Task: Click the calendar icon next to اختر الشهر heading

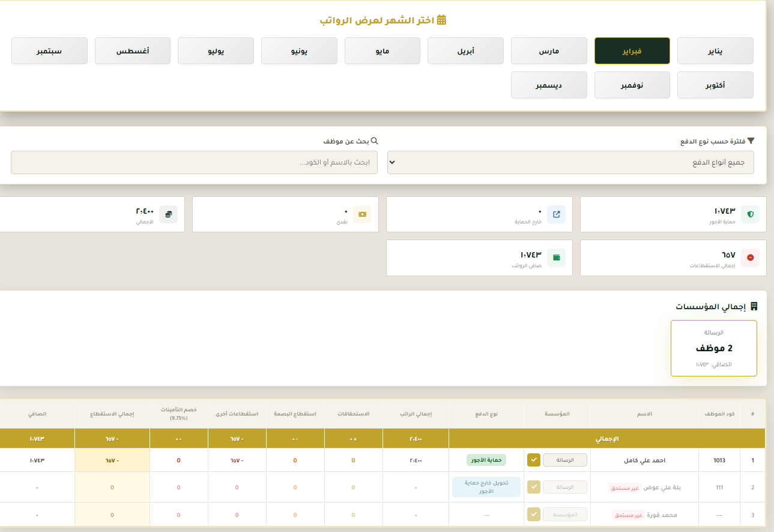Action: pos(443,19)
